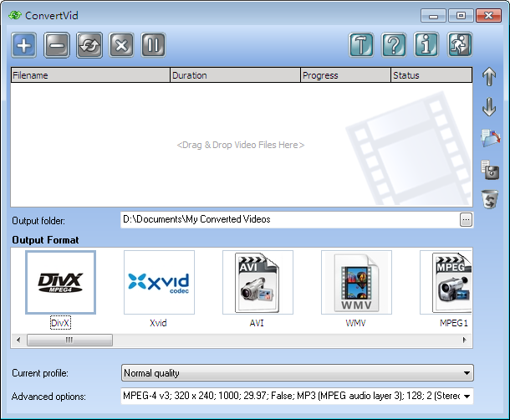This screenshot has height=420, width=510.
Task: Open the Current profile dropdown
Action: 298,373
